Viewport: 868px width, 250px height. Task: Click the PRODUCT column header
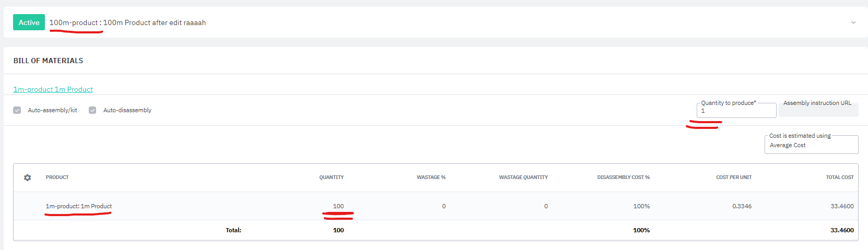(x=57, y=177)
